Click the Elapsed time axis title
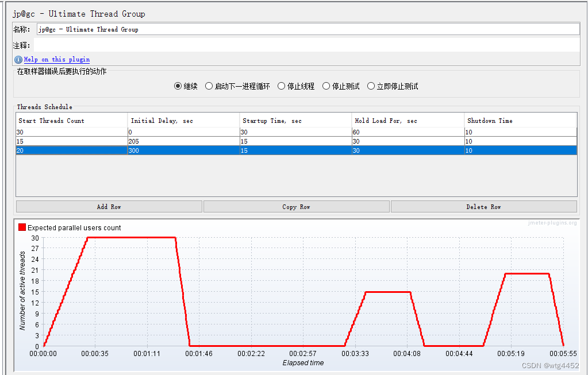The image size is (588, 375). (303, 362)
